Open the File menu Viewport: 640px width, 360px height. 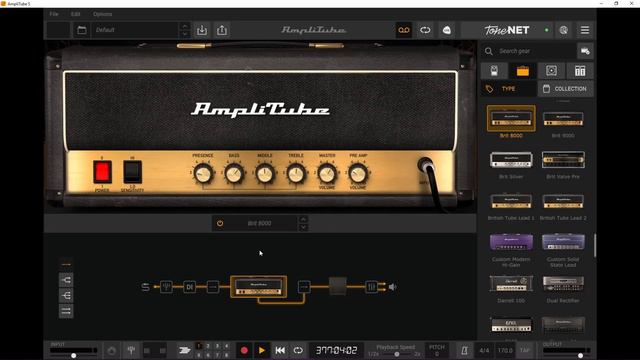click(54, 14)
